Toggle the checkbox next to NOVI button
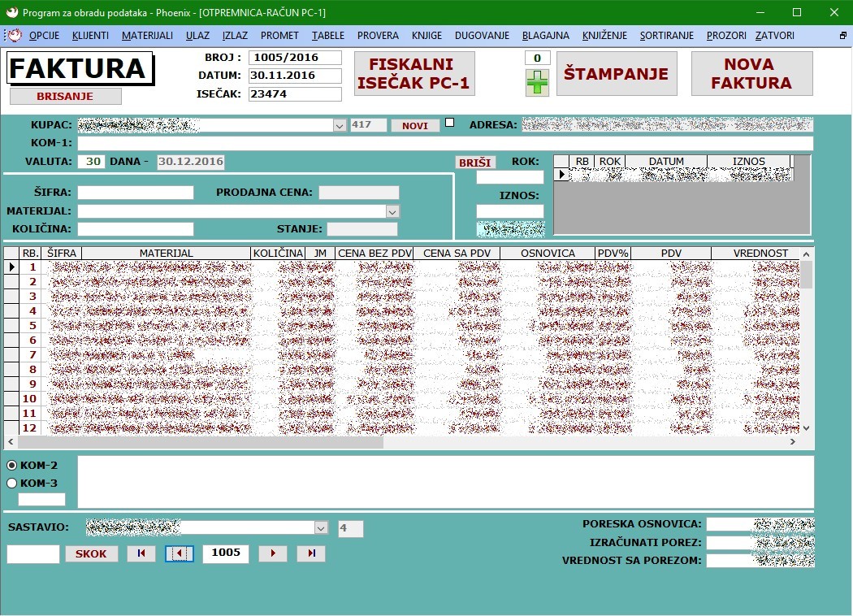The height and width of the screenshot is (616, 853). [x=450, y=123]
